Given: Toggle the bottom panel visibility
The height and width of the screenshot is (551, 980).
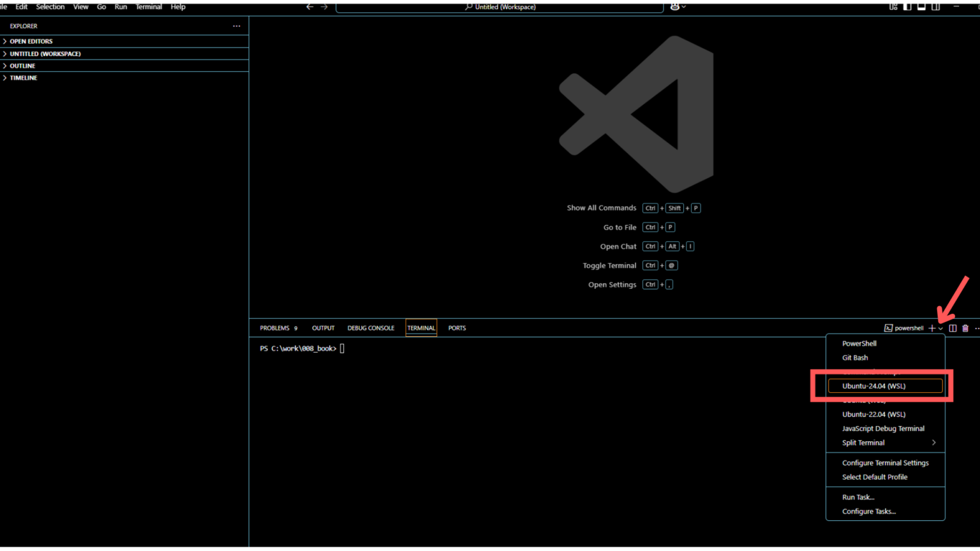Looking at the screenshot, I should click(921, 7).
